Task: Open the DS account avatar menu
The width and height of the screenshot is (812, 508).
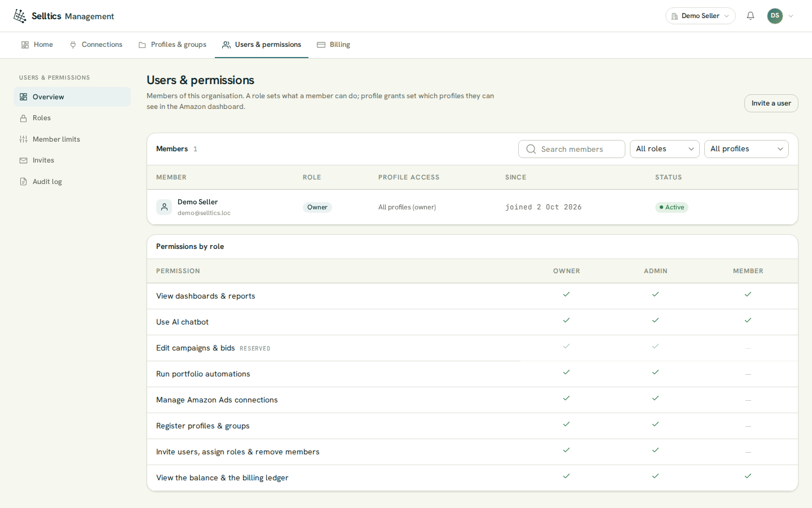Action: [x=775, y=16]
